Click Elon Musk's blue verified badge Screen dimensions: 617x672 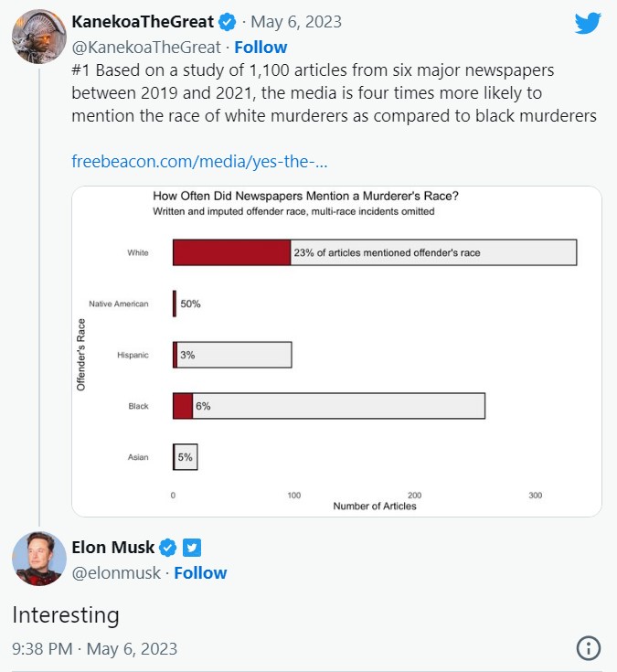167,548
